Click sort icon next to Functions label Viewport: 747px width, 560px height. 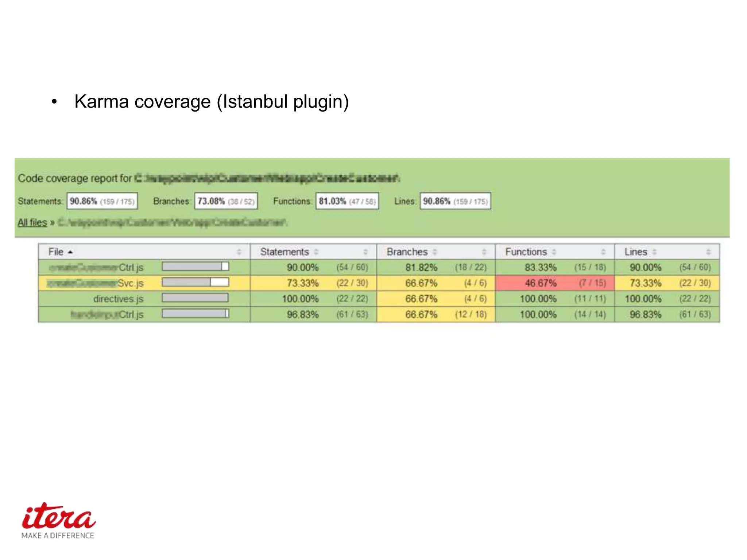(x=554, y=252)
